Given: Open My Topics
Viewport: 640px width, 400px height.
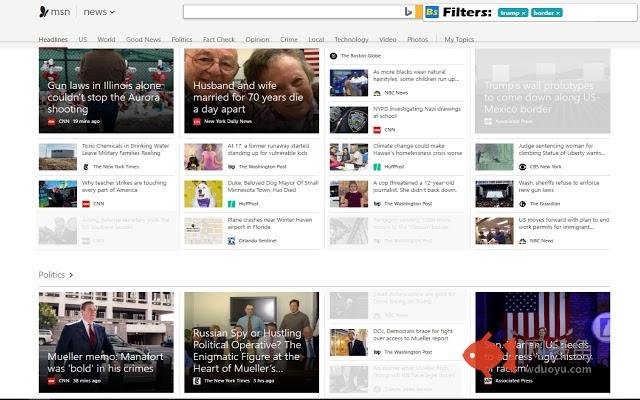Looking at the screenshot, I should [459, 39].
